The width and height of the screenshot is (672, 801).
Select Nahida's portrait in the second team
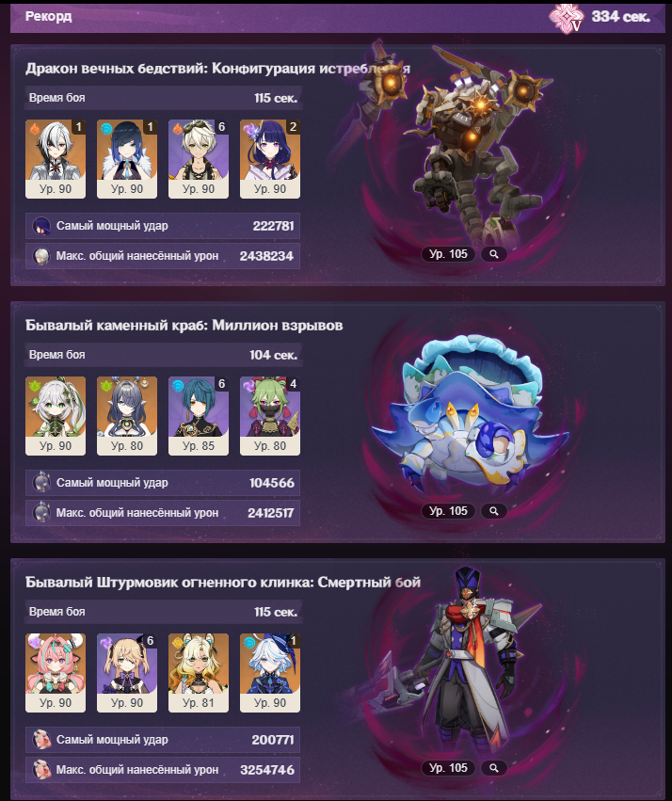point(56,416)
